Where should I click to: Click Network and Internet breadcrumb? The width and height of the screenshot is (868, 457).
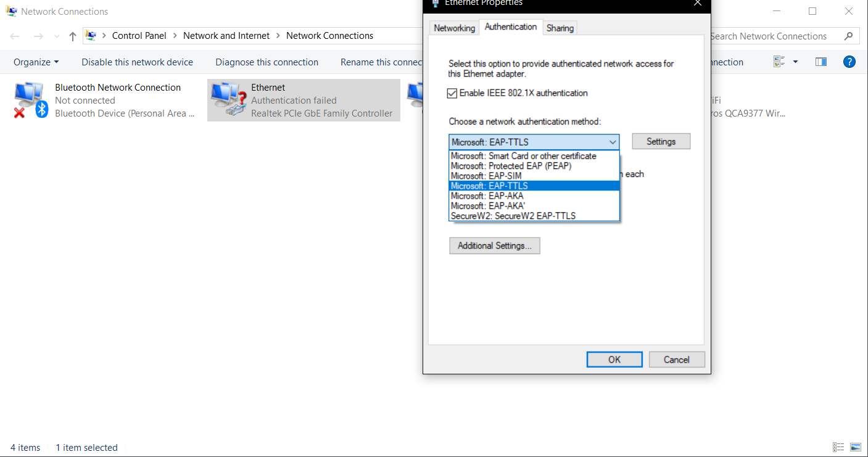click(226, 36)
